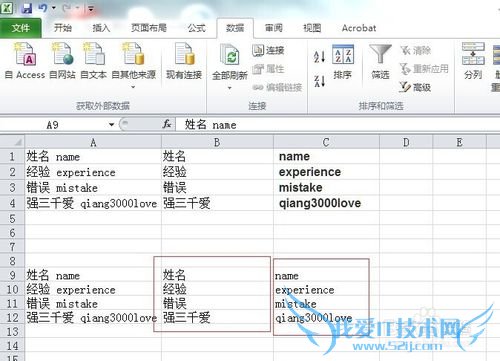500x361 pixels.
Task: Import data 自网站 (from web)
Action: (62, 61)
